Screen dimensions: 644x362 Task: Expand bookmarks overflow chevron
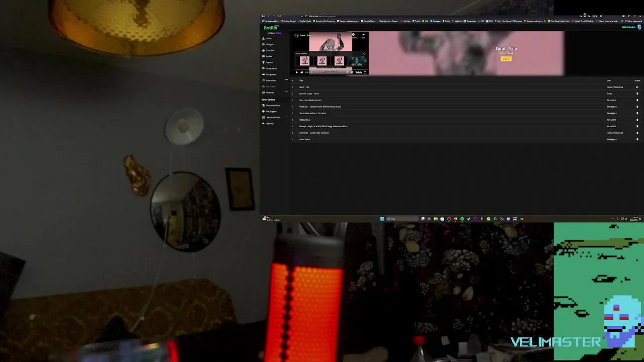(622, 21)
